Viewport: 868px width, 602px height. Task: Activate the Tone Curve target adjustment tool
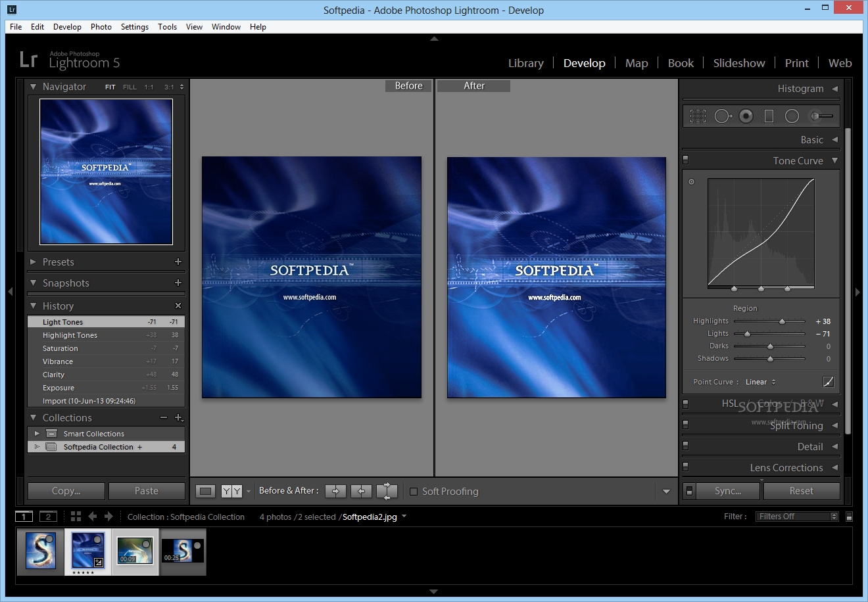pos(691,182)
